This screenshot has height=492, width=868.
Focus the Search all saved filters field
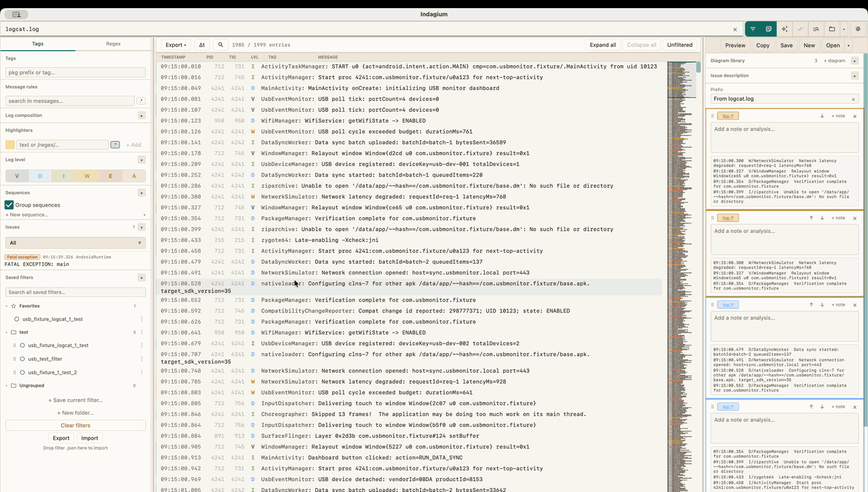[x=75, y=292]
